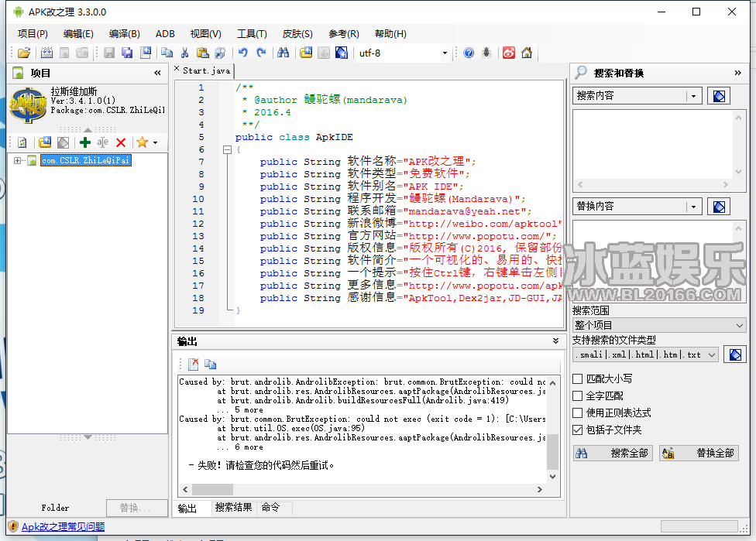Click the refresh project tree icon
The image size is (756, 541).
(x=22, y=142)
